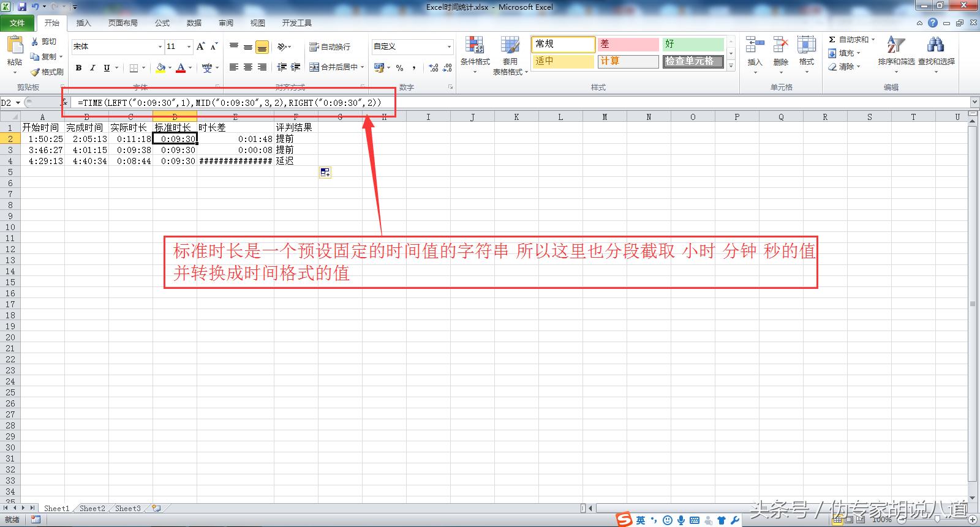Open 查找和选择 find and select
The height and width of the screenshot is (527, 980).
click(936, 54)
